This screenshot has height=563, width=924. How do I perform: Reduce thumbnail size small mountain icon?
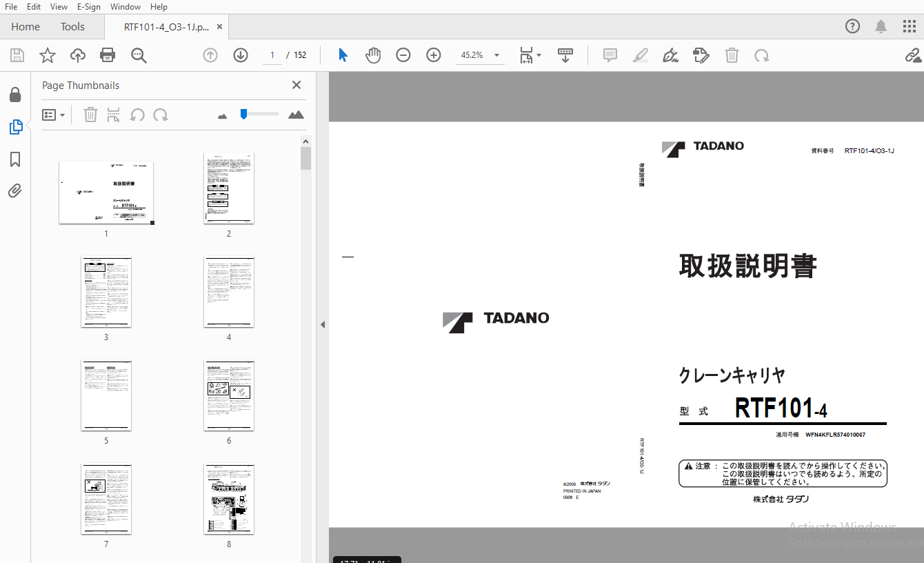(x=222, y=116)
